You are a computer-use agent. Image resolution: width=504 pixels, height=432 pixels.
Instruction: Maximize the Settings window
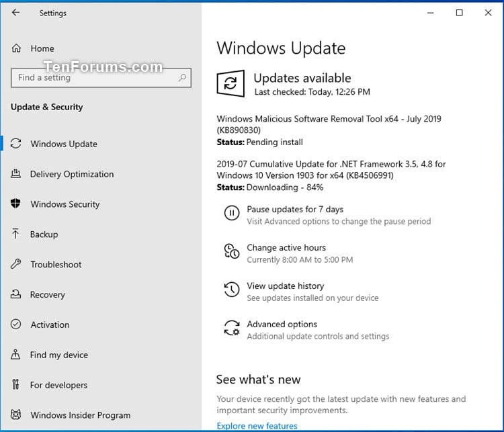click(x=460, y=13)
